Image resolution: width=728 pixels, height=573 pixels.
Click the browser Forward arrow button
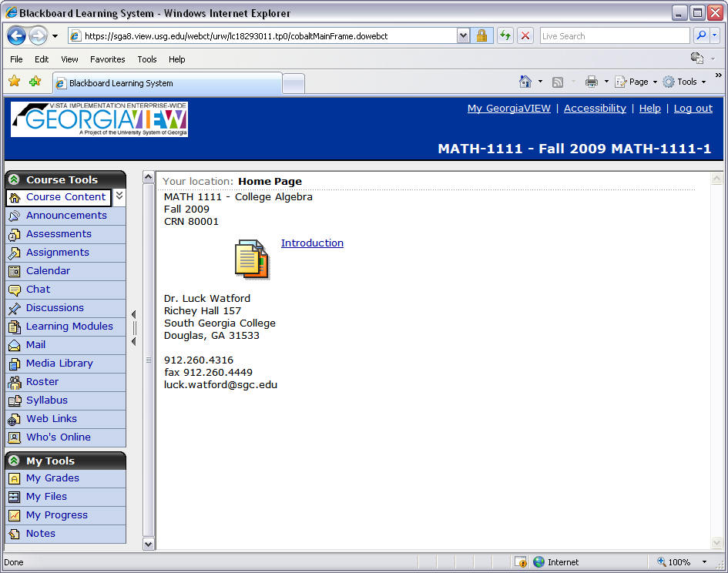pos(38,35)
